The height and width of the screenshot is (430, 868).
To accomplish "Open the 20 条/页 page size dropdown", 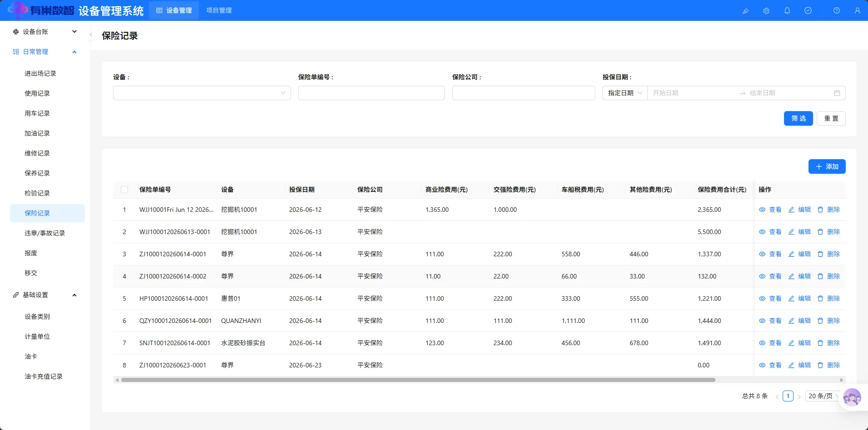I will [x=824, y=396].
